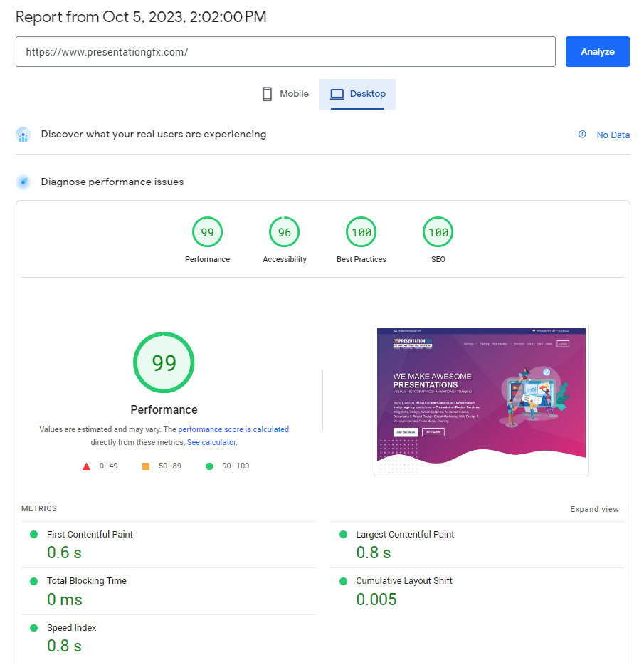
Task: Click the No Data info icon
Action: 582,135
